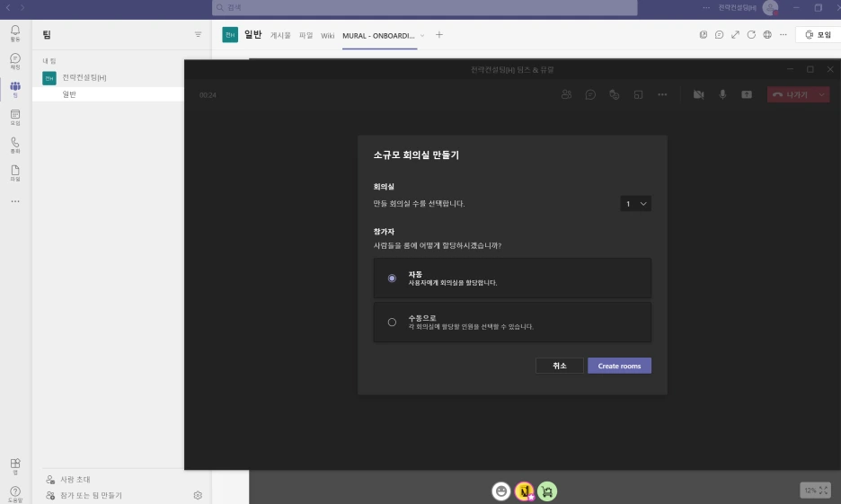The height and width of the screenshot is (504, 841).
Task: Select the MURAL - ONBOARDI... tab
Action: 378,35
